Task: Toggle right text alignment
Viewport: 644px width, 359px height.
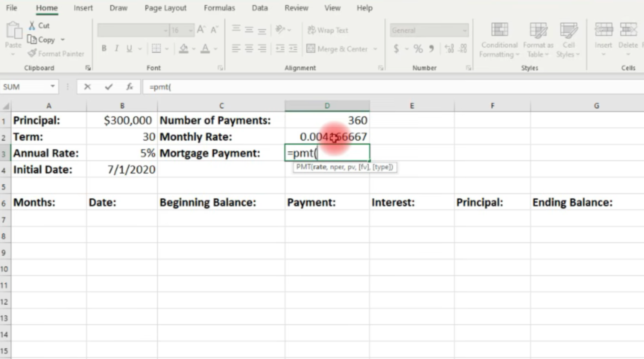Action: (x=262, y=48)
